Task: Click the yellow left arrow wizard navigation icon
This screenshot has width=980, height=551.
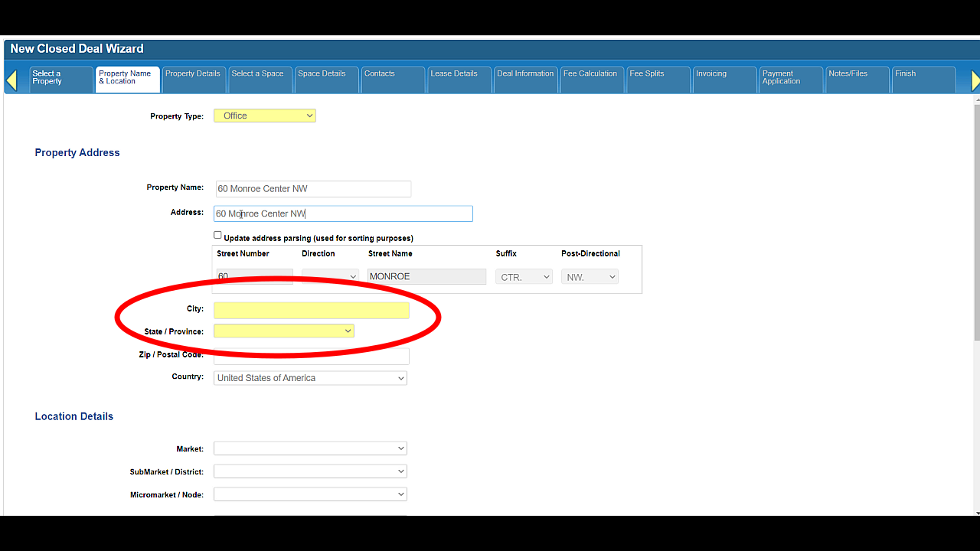Action: tap(11, 80)
